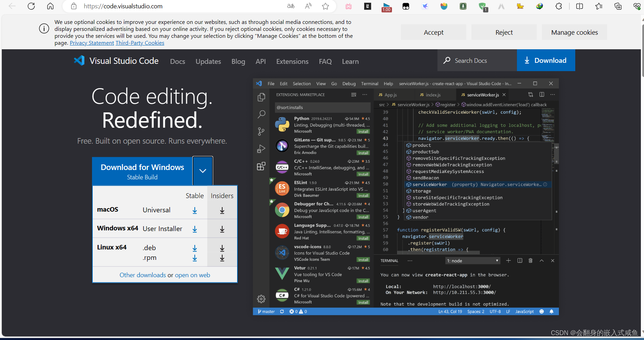This screenshot has width=644, height=340.
Task: Select serviceWorker suggestion in autocomplete list
Action: coord(478,185)
